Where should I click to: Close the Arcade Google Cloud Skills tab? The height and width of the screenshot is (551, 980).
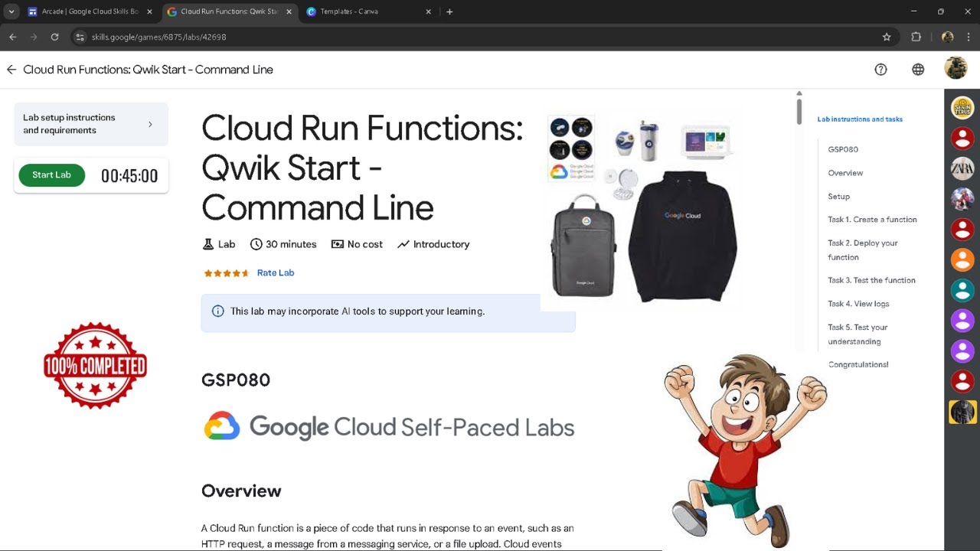pos(149,11)
